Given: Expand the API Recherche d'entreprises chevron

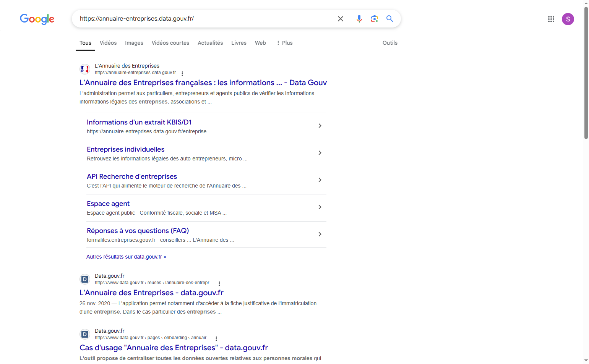Looking at the screenshot, I should point(320,180).
